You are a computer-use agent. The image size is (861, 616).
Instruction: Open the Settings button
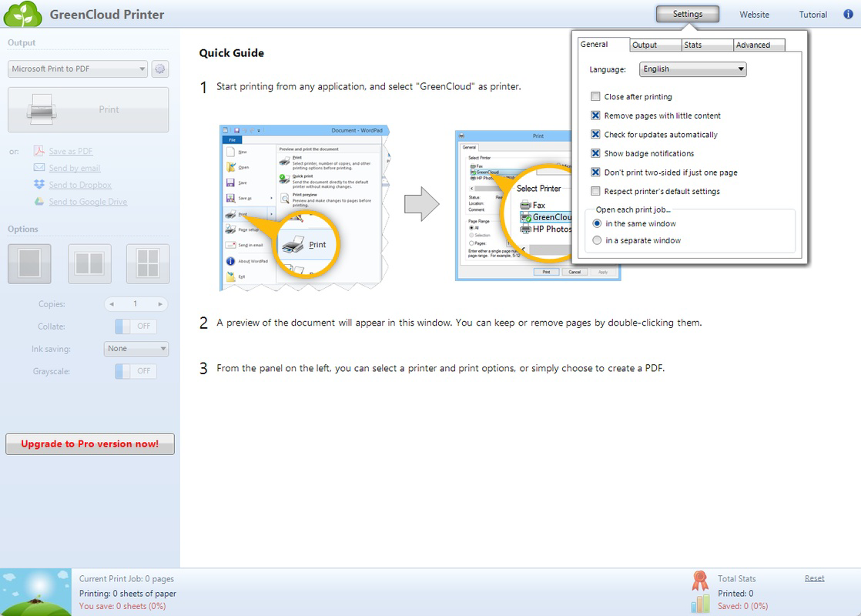[x=688, y=15]
